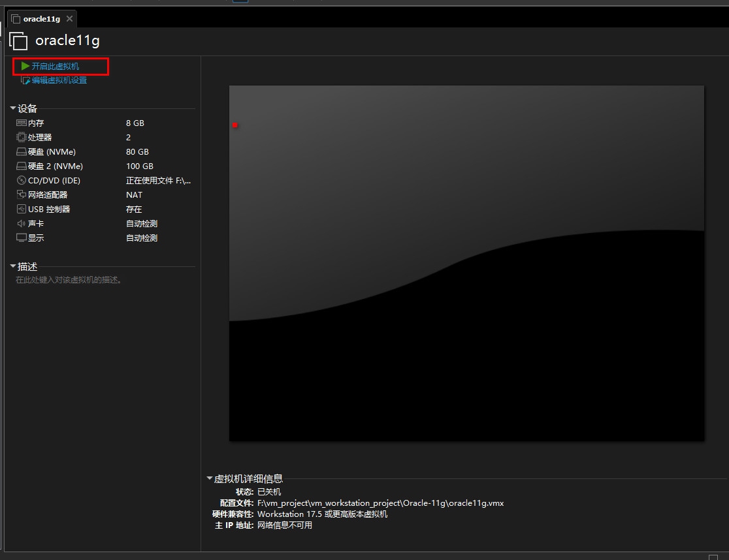Click the CD/DVD (IDE) disc icon

(x=22, y=180)
